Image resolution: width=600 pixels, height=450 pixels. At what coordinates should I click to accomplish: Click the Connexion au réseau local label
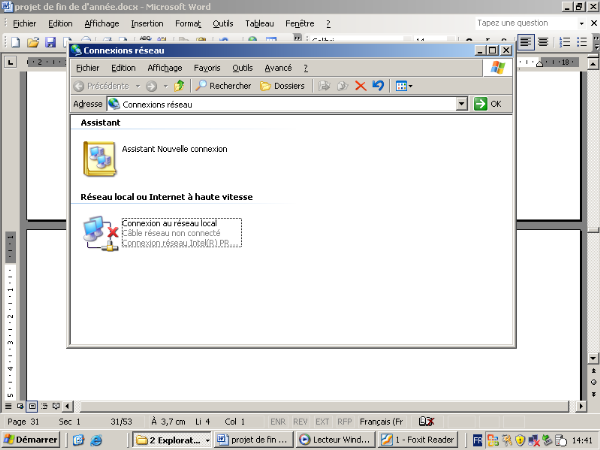point(169,223)
